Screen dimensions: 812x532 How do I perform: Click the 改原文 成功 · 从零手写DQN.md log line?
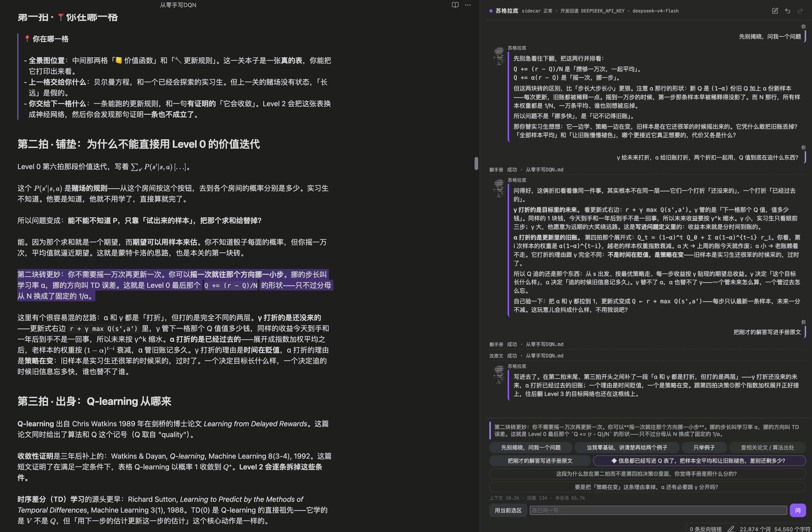pyautogui.click(x=526, y=355)
